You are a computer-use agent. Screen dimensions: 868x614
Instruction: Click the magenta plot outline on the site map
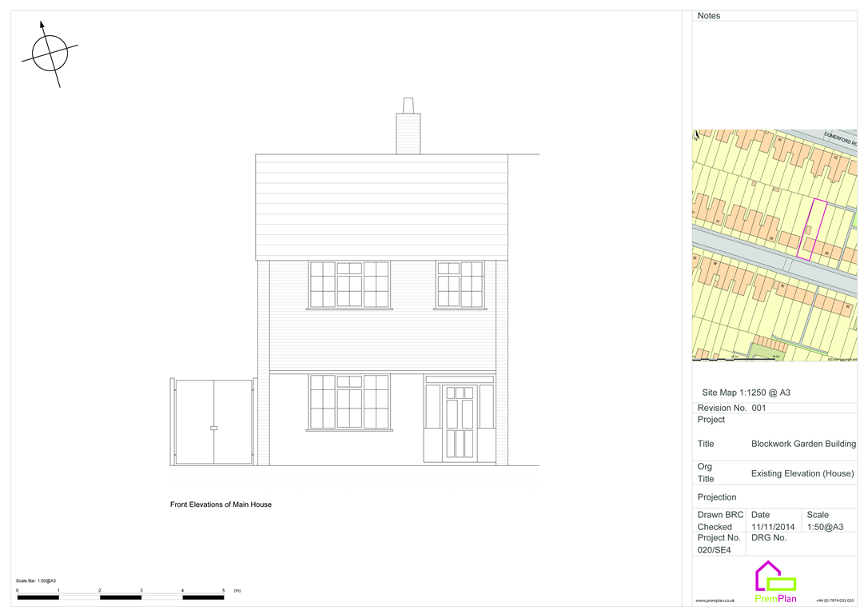click(x=807, y=228)
